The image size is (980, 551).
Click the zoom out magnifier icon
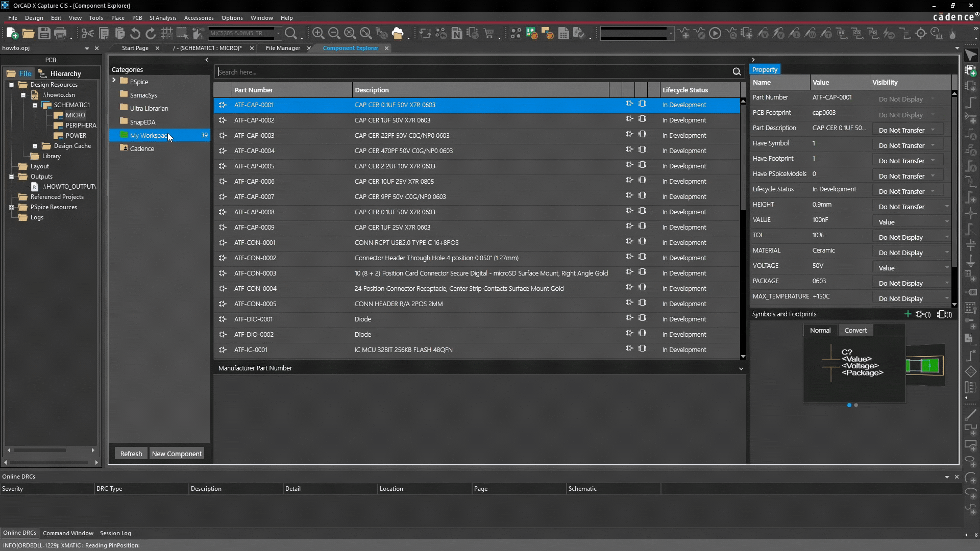(334, 34)
